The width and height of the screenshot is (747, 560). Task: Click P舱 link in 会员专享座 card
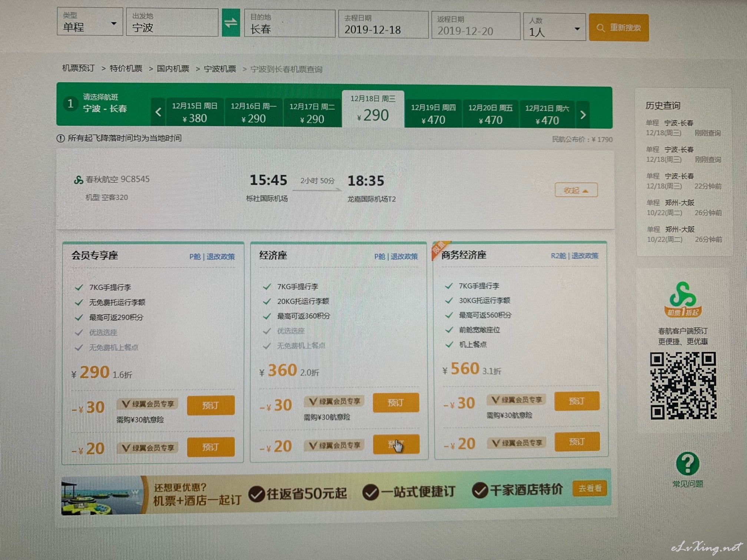(x=195, y=256)
